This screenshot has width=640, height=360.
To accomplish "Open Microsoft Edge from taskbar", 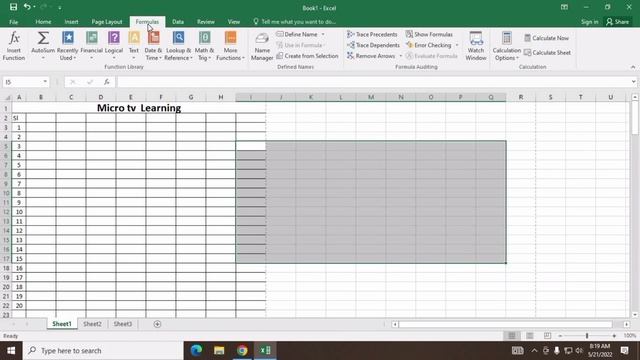I will click(x=196, y=350).
